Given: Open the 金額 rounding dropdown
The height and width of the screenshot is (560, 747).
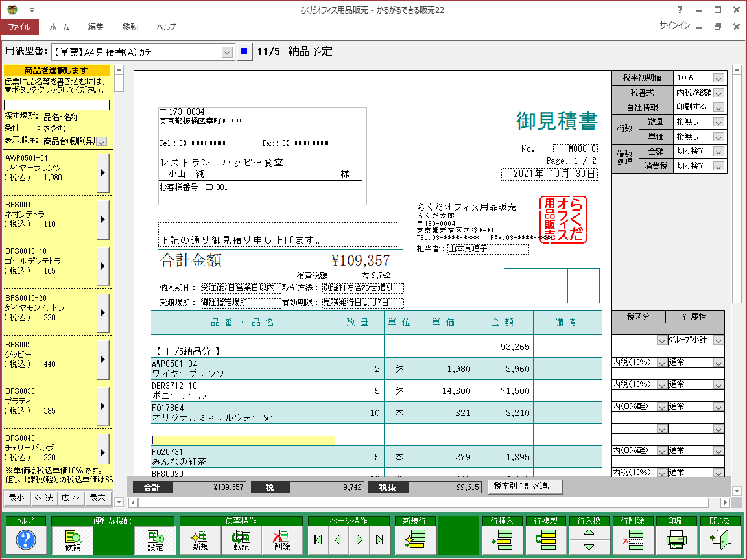Looking at the screenshot, I should (x=718, y=152).
